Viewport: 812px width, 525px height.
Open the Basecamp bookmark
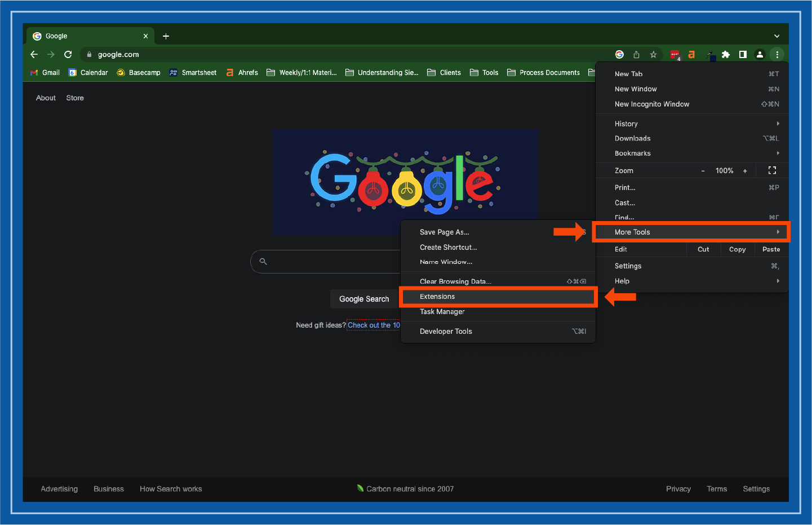tap(139, 73)
